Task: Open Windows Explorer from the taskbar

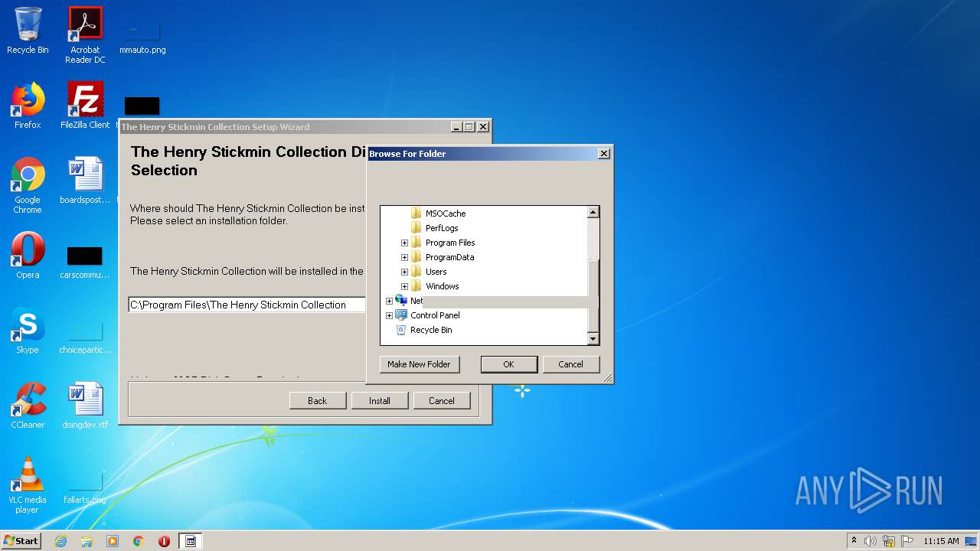Action: 87,541
